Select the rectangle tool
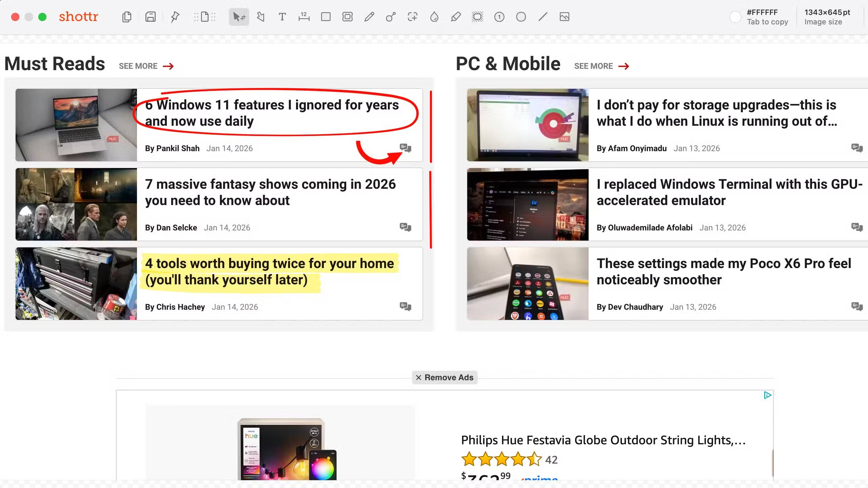The width and height of the screenshot is (868, 488). click(x=326, y=17)
